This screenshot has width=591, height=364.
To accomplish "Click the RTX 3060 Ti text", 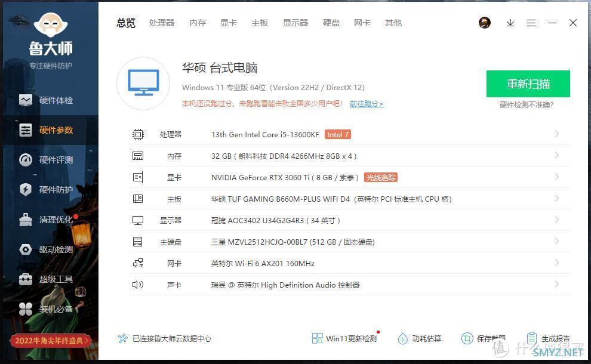I will pos(285,177).
